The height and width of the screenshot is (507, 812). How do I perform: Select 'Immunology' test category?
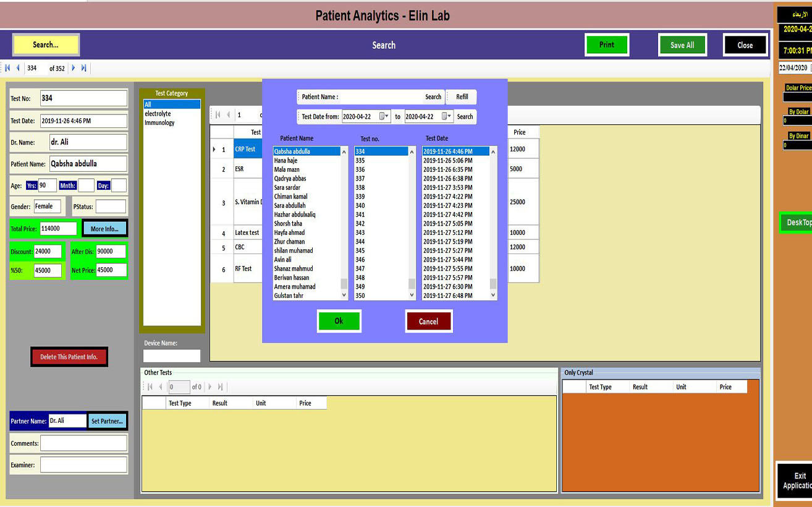point(172,122)
